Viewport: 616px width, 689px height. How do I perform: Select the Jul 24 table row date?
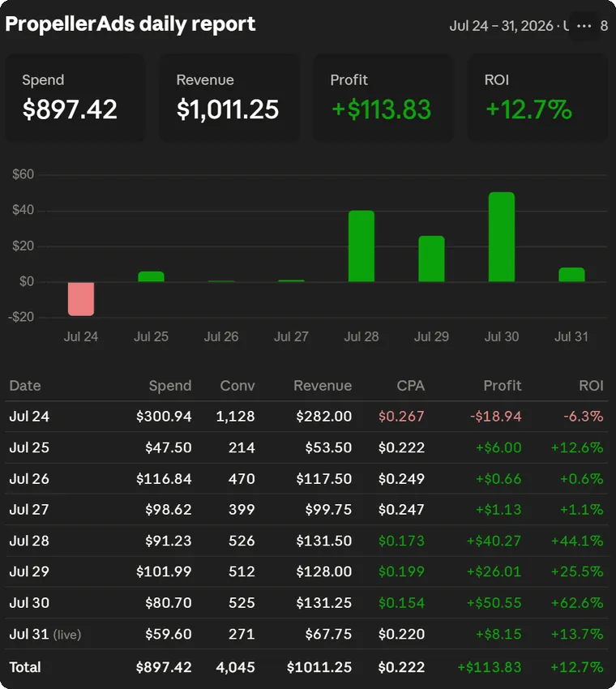tap(29, 416)
